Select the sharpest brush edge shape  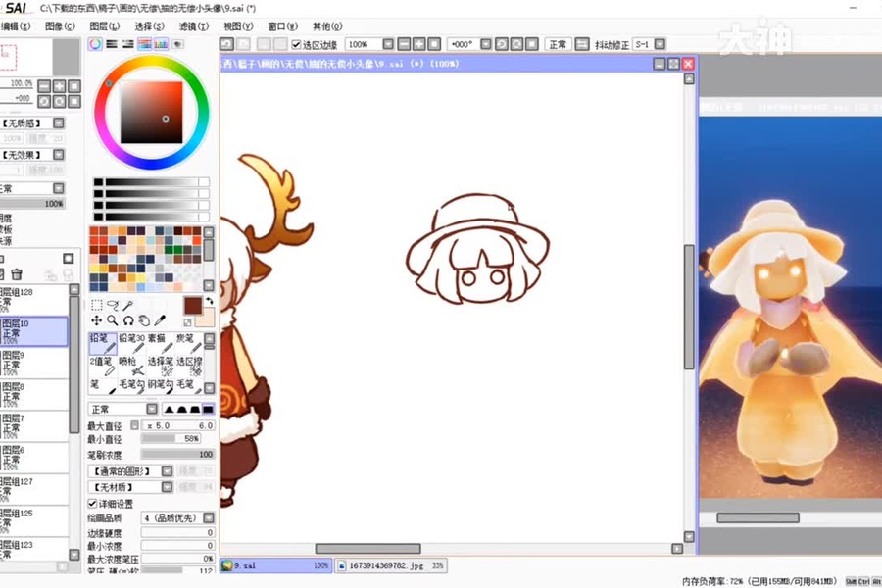click(169, 409)
